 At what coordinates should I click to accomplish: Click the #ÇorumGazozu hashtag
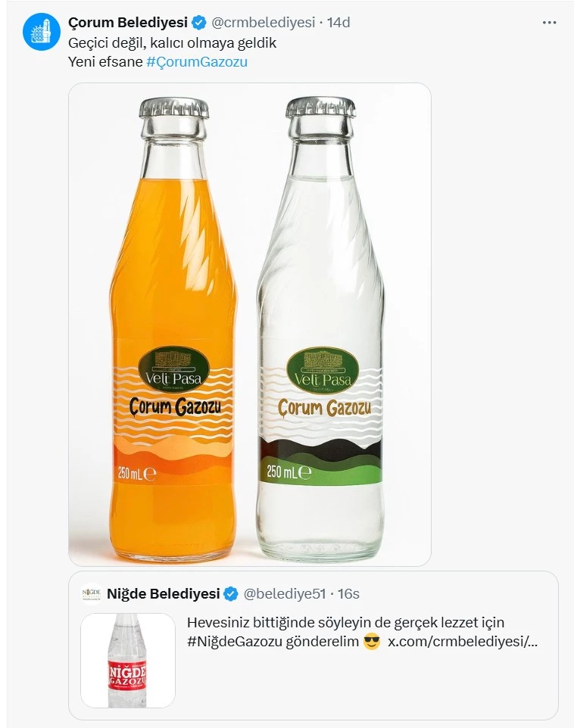[197, 62]
